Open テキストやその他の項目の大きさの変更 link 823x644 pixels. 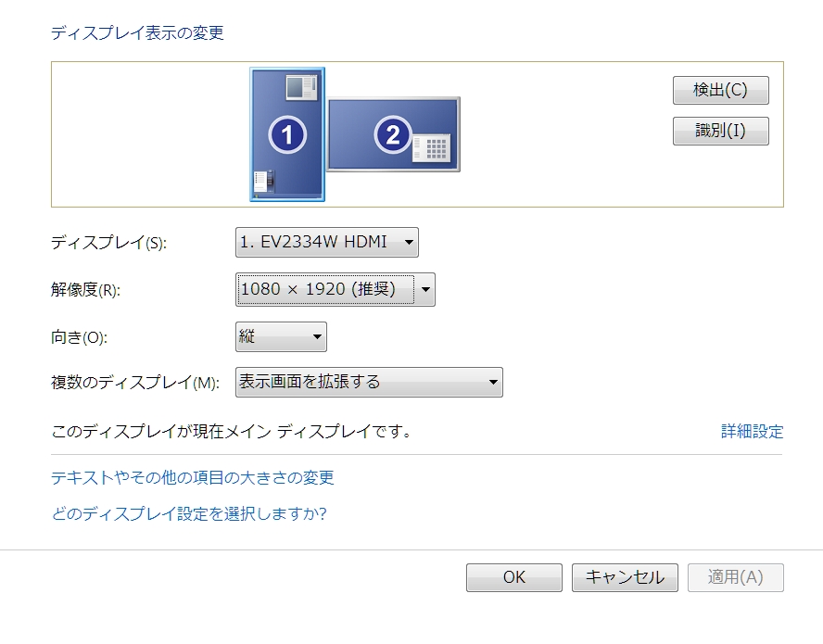(193, 477)
